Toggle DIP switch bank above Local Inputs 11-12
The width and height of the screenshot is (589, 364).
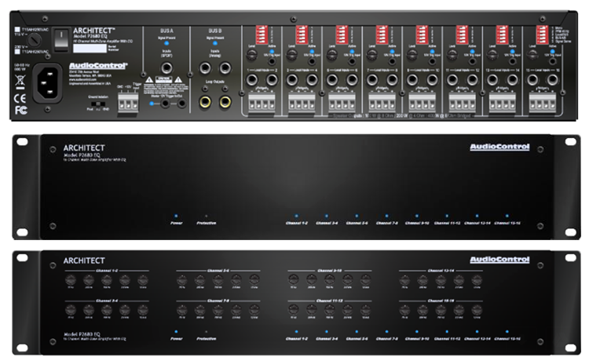(462, 35)
